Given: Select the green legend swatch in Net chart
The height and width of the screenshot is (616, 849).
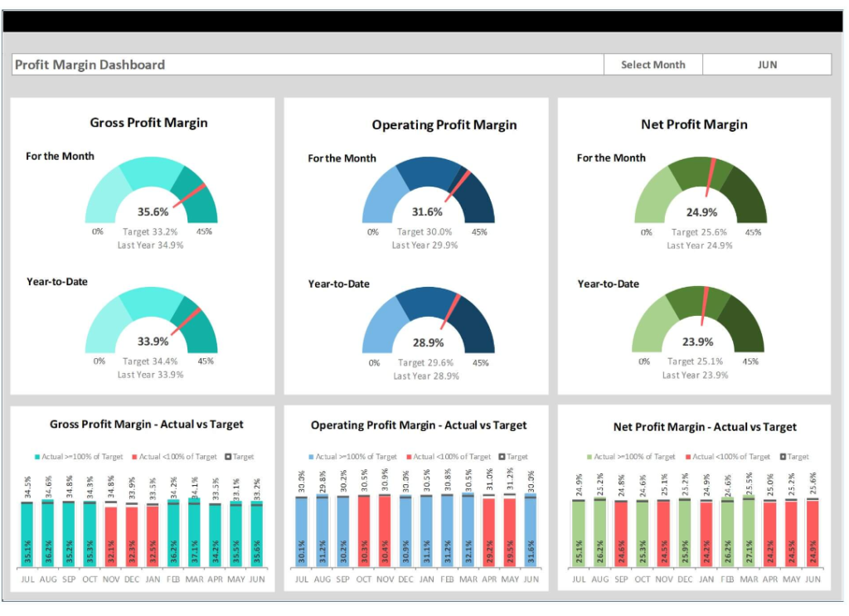Looking at the screenshot, I should (x=589, y=457).
